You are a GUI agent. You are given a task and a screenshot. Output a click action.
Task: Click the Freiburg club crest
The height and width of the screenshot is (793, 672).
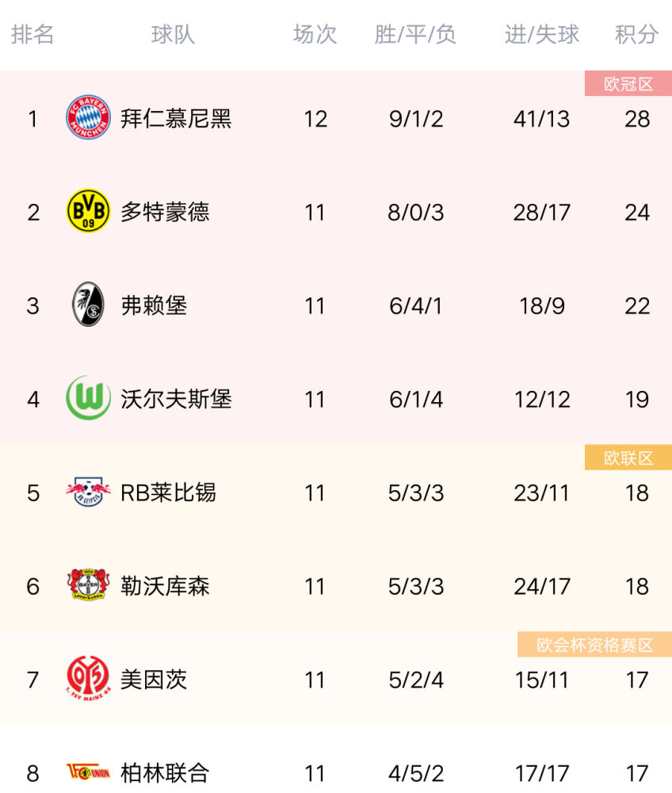(x=89, y=304)
